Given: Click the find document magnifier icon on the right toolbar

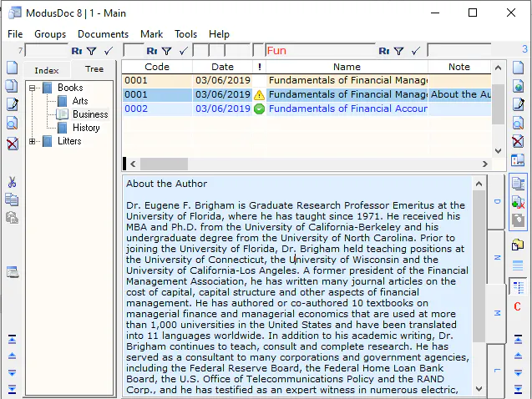Looking at the screenshot, I should pyautogui.click(x=518, y=123).
